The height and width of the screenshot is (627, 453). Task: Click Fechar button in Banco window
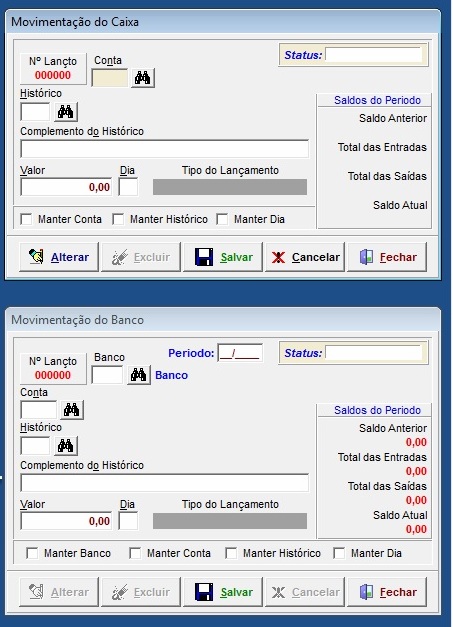click(387, 592)
